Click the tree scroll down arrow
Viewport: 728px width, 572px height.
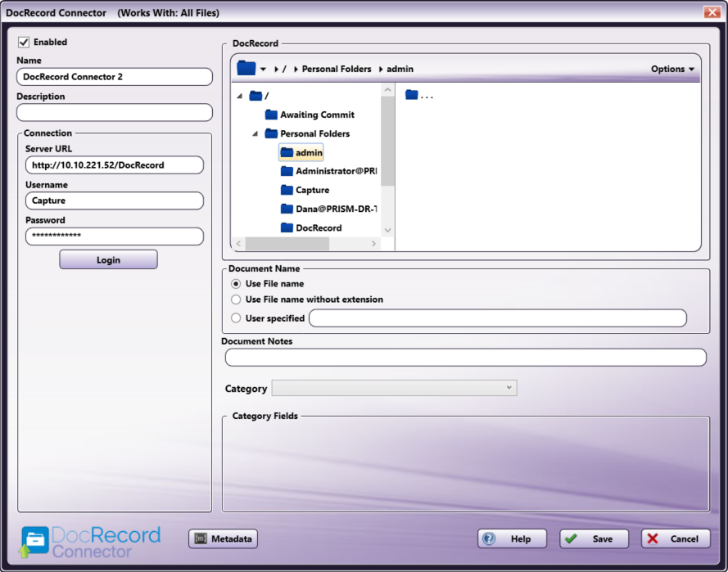pyautogui.click(x=387, y=230)
